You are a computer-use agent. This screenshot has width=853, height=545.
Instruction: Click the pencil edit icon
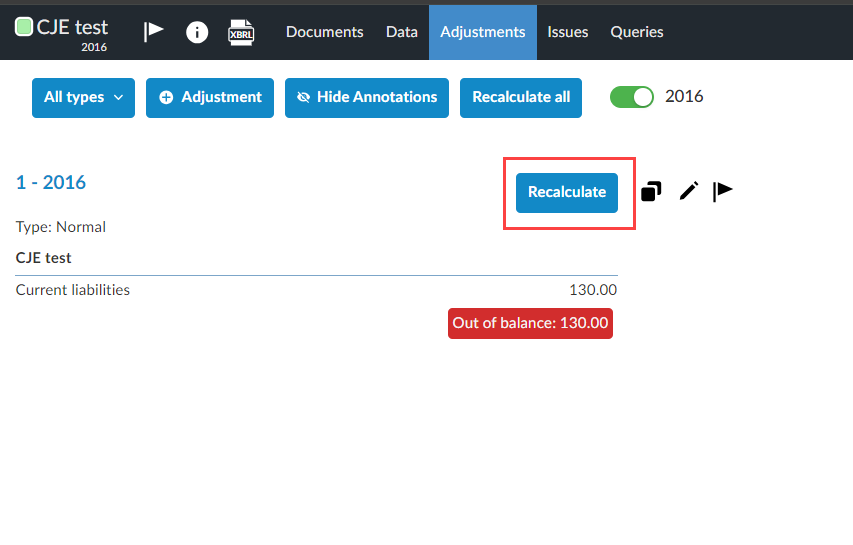(x=689, y=191)
